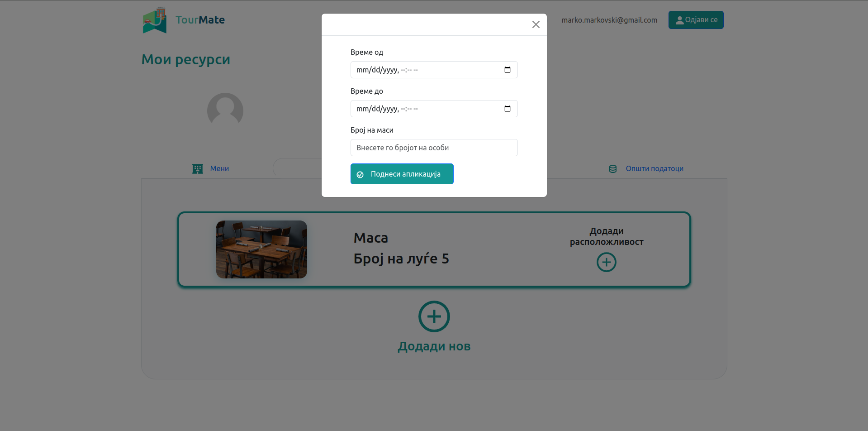Click the plus icon under Додади расположливост
868x431 pixels.
(x=606, y=262)
